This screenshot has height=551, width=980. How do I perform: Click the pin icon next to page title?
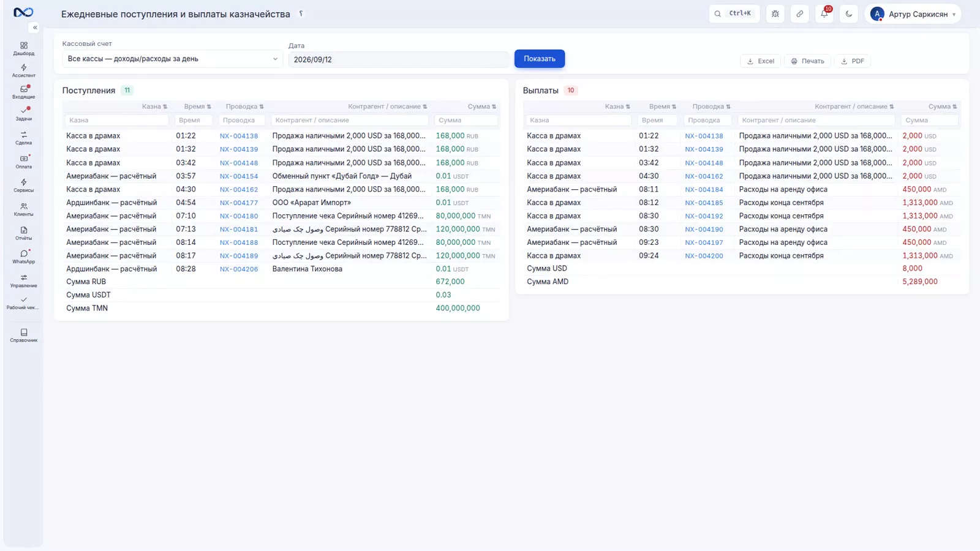301,13
